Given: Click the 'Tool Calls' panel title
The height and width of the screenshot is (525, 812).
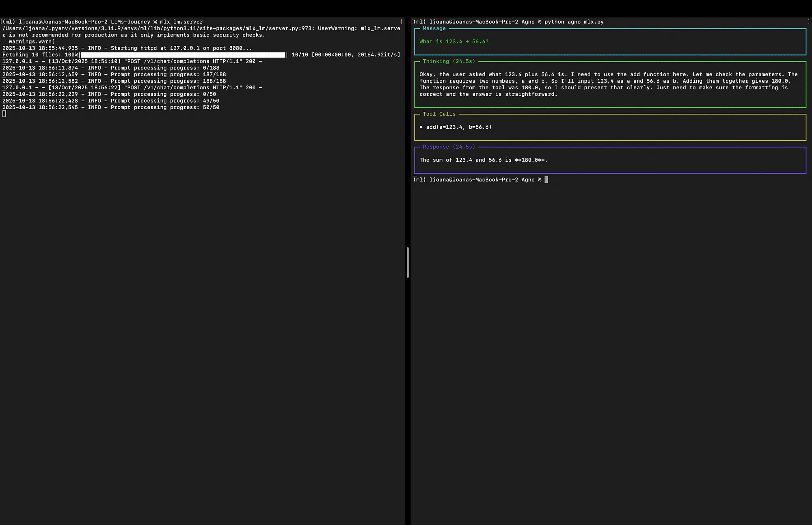Looking at the screenshot, I should coord(439,114).
